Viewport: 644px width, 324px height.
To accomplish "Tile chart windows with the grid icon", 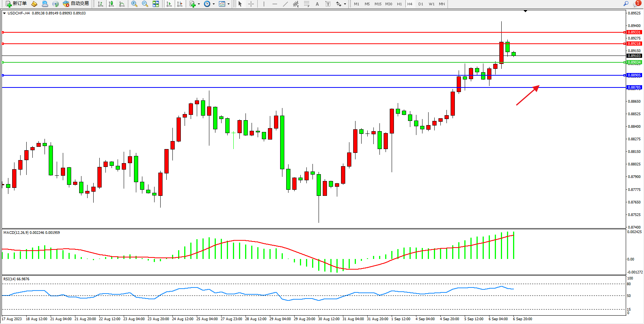I will (x=156, y=4).
